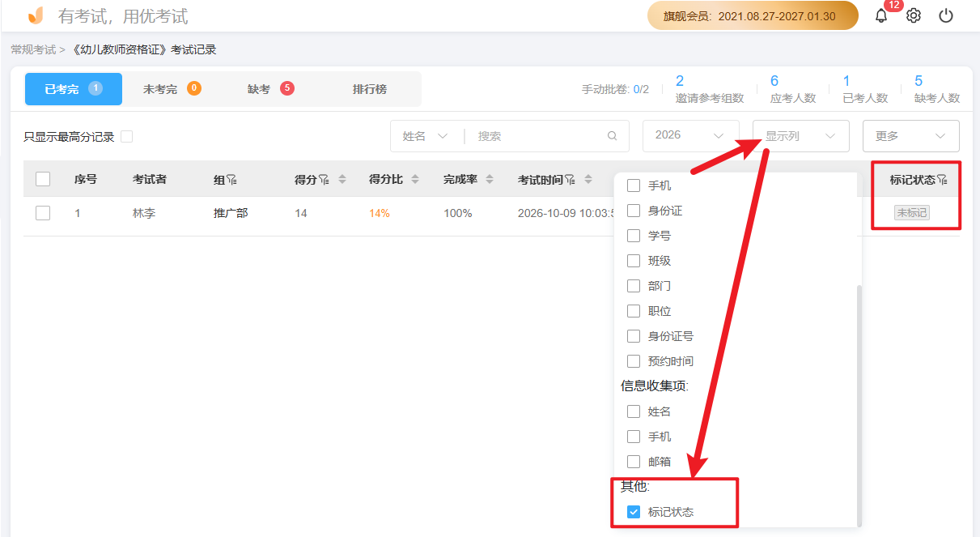Open the notifications bell icon
Screen dimensions: 980x537
click(x=881, y=15)
